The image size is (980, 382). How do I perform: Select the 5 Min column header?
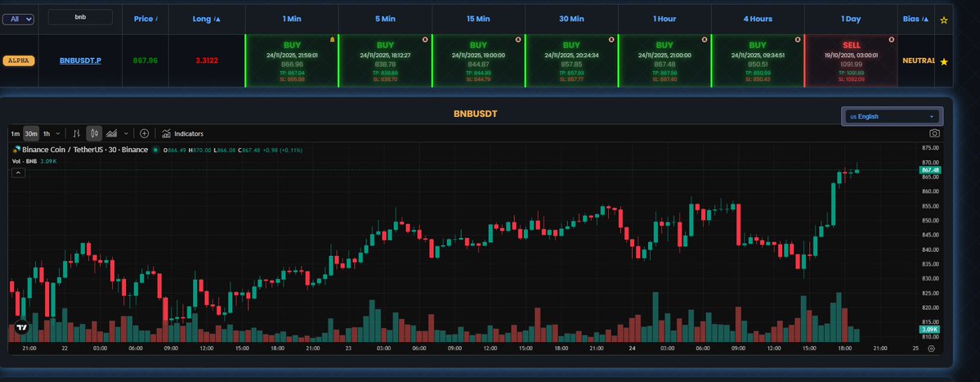(x=385, y=19)
